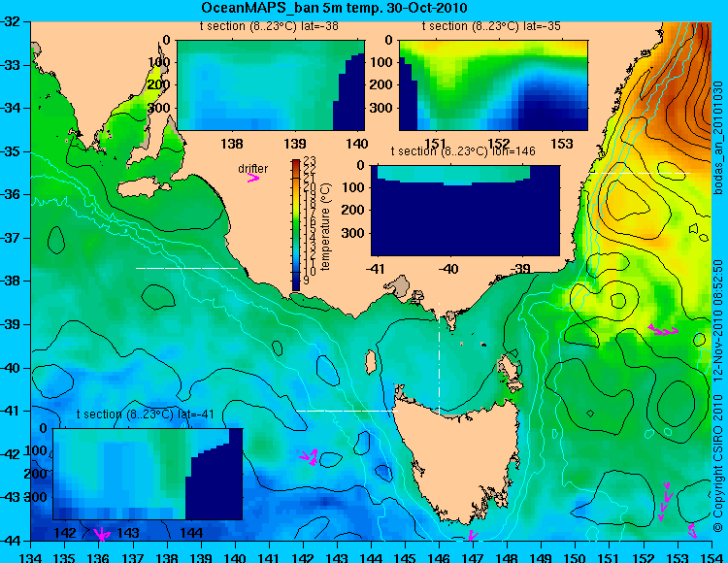728x563 pixels.
Task: Click the 143 tick under the lat=-41 inset
Action: (x=128, y=533)
